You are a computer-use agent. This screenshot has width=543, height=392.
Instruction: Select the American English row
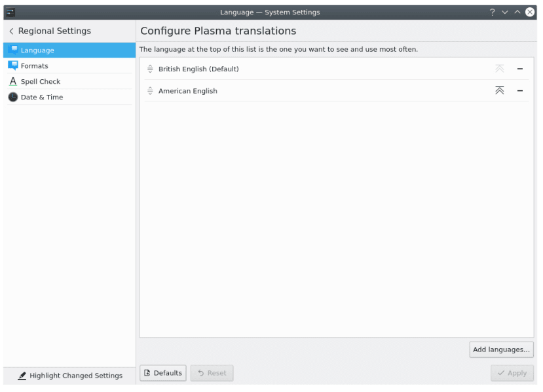click(336, 91)
